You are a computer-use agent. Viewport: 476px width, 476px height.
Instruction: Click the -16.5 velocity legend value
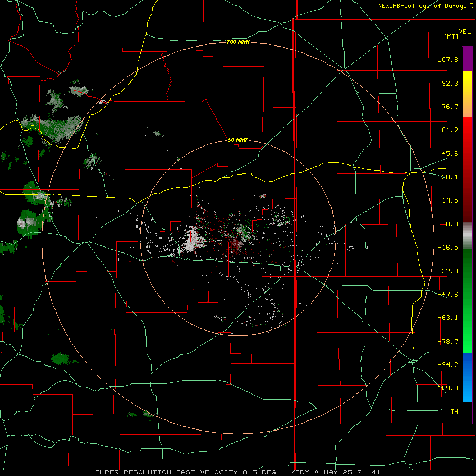[448, 248]
